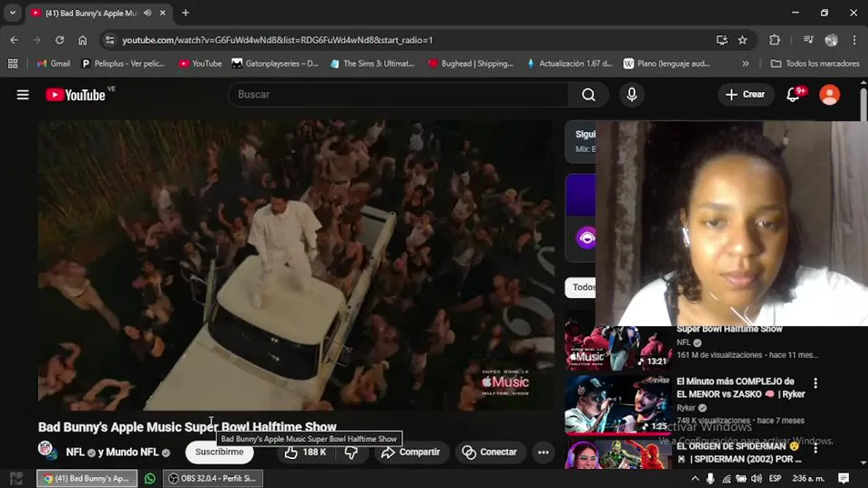
Task: Click the address bar URL
Action: click(x=277, y=40)
